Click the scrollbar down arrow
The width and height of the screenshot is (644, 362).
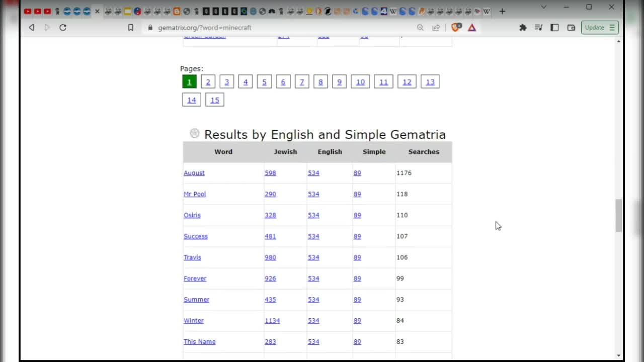coord(619,356)
